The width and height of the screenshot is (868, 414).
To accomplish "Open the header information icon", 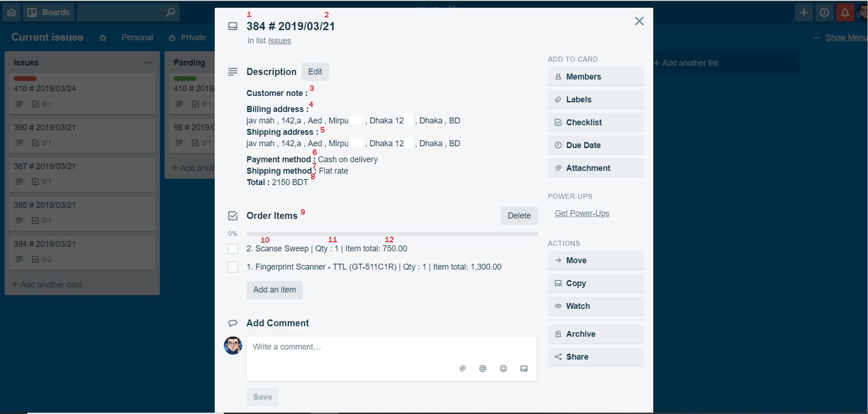I will [825, 12].
